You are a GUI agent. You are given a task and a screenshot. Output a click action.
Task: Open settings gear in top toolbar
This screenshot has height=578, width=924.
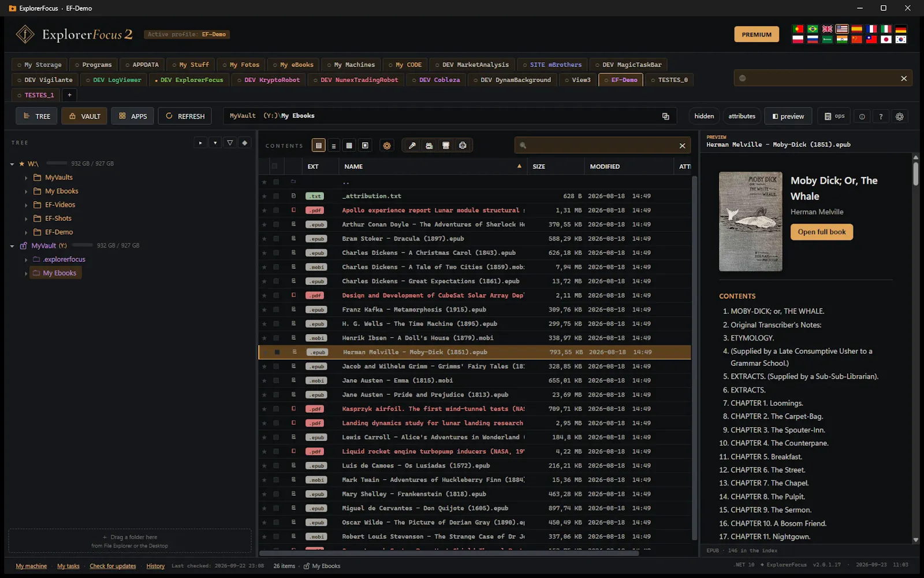[x=900, y=116]
